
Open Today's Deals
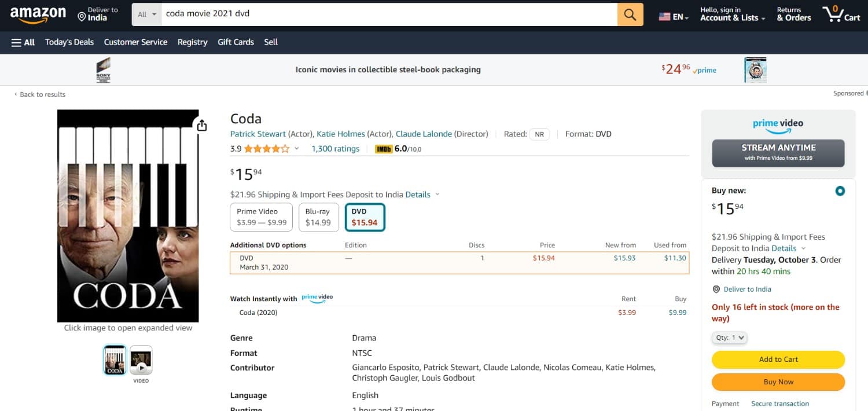pos(69,42)
